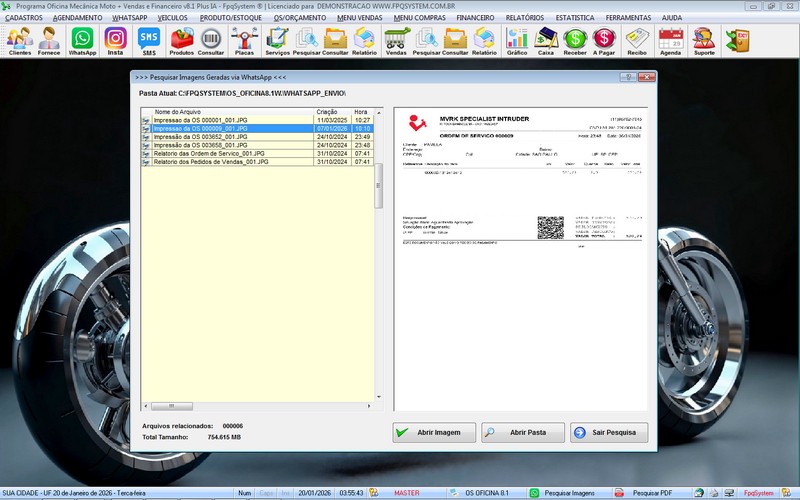The height and width of the screenshot is (500, 800).
Task: Click Relatório icon next to Gráfico
Action: pos(484,41)
